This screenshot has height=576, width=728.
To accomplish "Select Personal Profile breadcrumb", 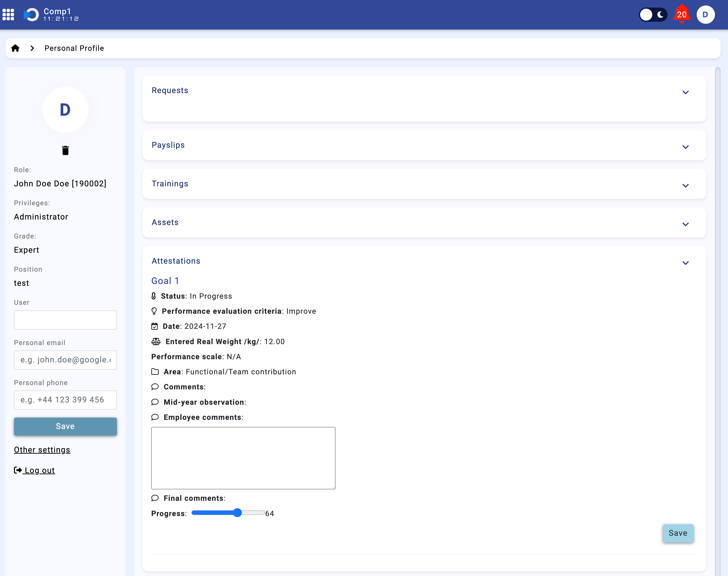I will 74,48.
